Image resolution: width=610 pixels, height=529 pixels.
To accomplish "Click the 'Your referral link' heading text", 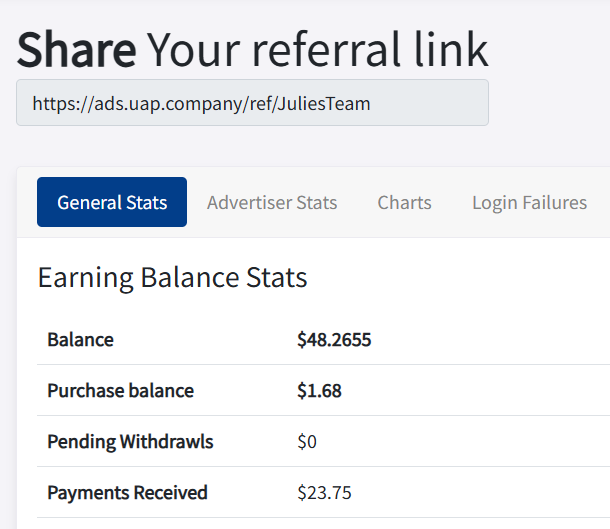I will pyautogui.click(x=317, y=47).
